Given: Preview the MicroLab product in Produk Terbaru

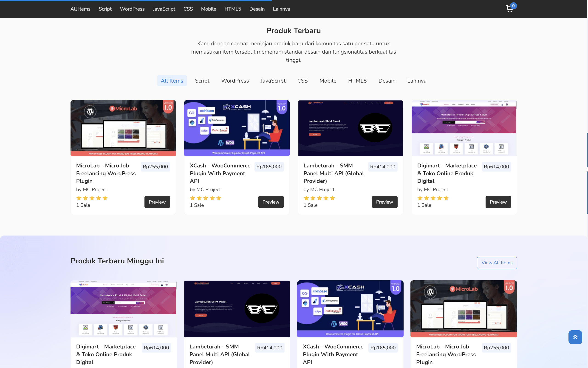Looking at the screenshot, I should pos(157,202).
